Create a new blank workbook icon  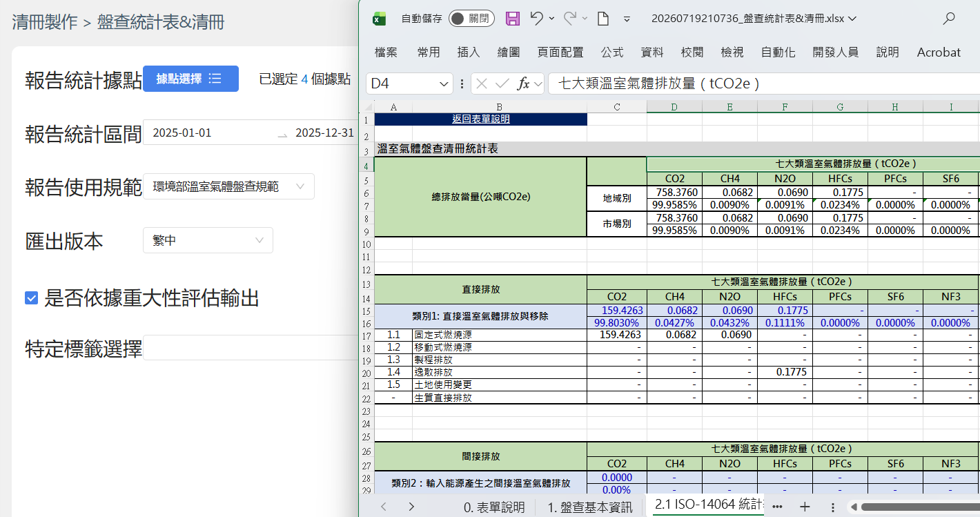pos(602,19)
